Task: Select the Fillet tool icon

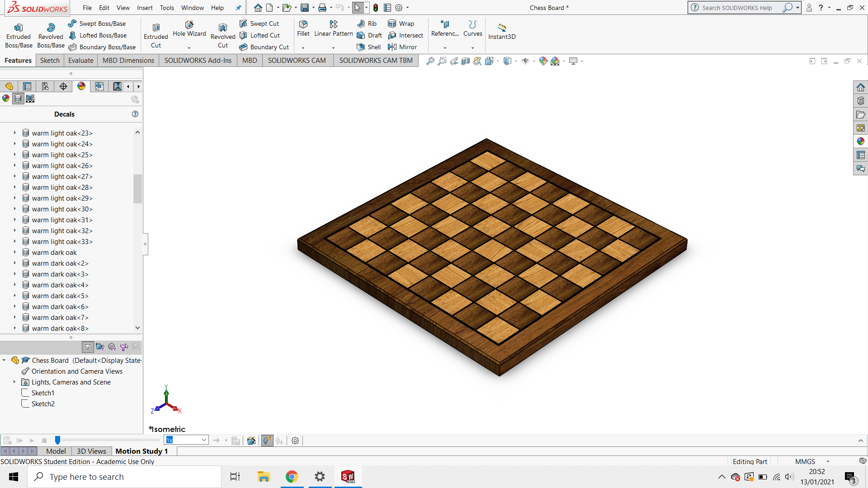Action: point(303,24)
